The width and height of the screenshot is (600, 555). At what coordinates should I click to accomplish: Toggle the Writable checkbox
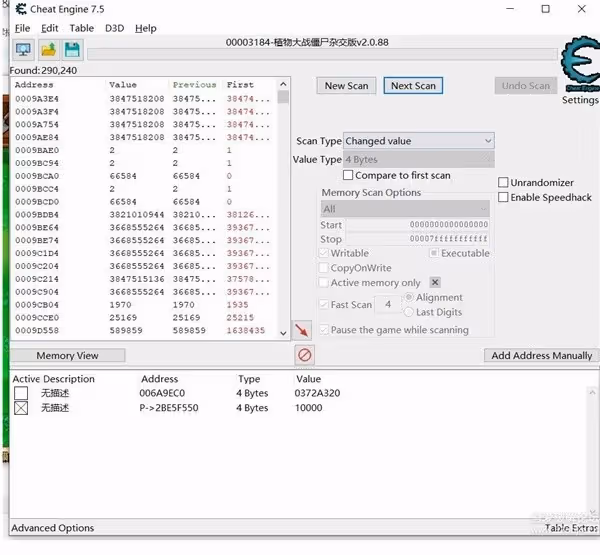point(324,253)
